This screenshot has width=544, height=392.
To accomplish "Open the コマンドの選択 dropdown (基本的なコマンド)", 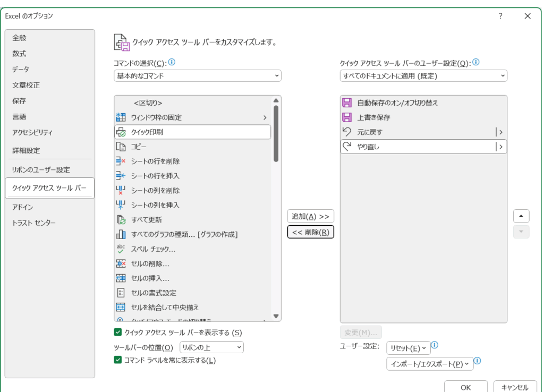I will 198,75.
